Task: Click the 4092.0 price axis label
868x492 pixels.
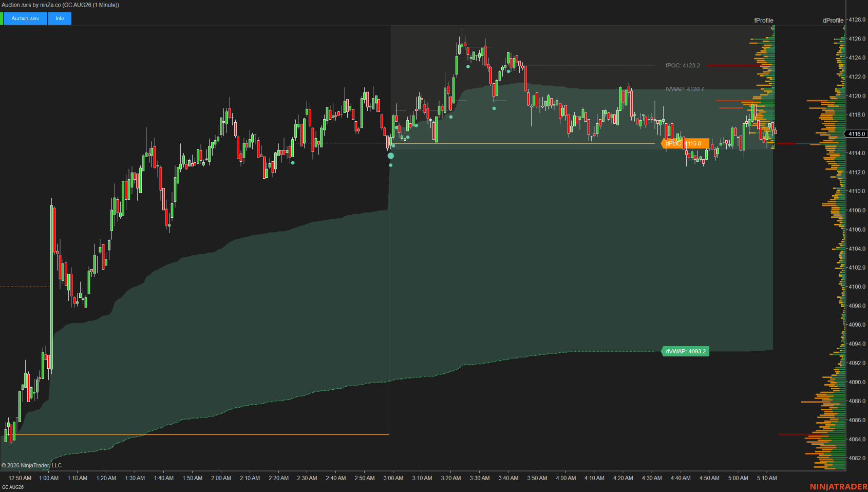Action: 857,363
